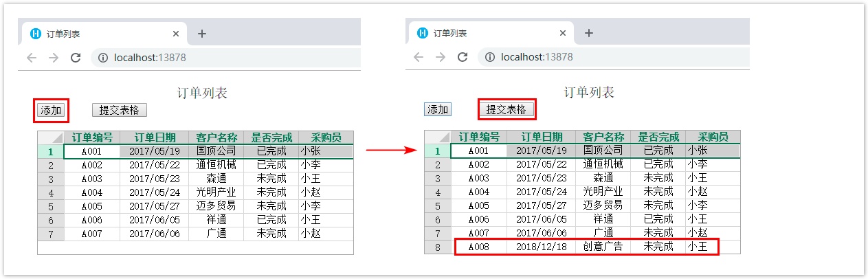Viewport: 868px width, 279px height.
Task: Click 客户名称 column header in left table
Action: click(216, 137)
